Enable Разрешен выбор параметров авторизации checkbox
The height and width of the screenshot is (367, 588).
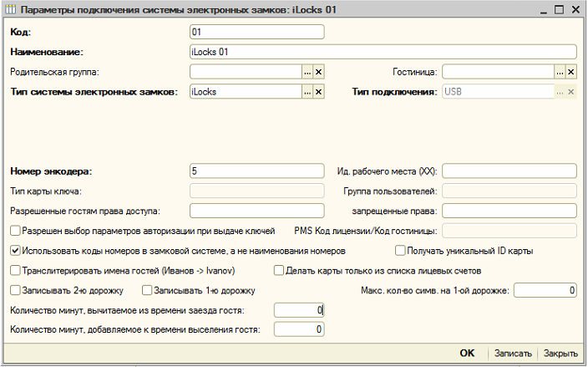[15, 231]
